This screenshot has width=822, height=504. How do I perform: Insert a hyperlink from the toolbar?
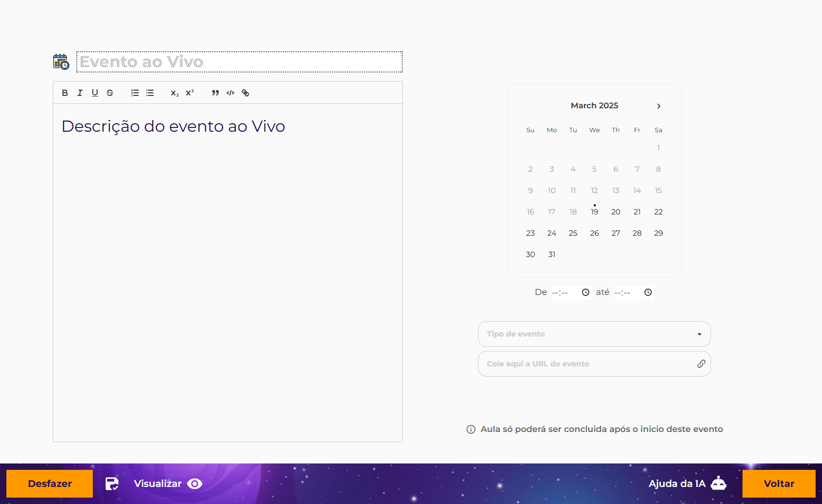coord(245,93)
